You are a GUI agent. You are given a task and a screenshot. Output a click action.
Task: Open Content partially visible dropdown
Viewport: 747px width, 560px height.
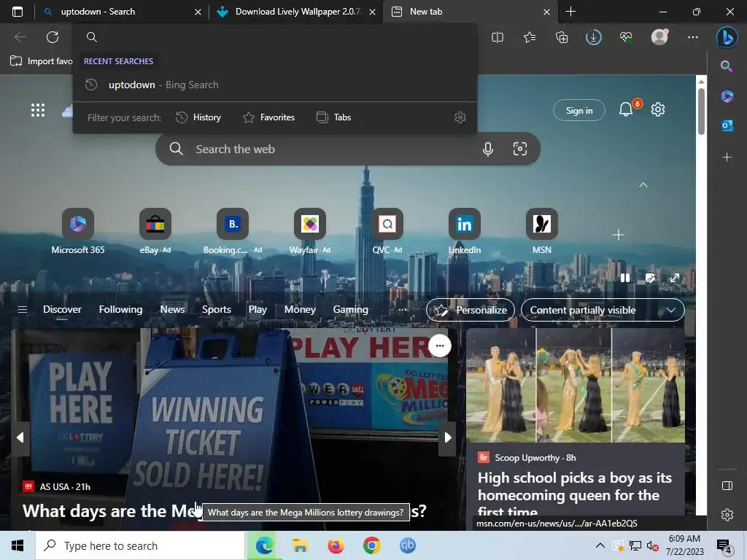(603, 310)
